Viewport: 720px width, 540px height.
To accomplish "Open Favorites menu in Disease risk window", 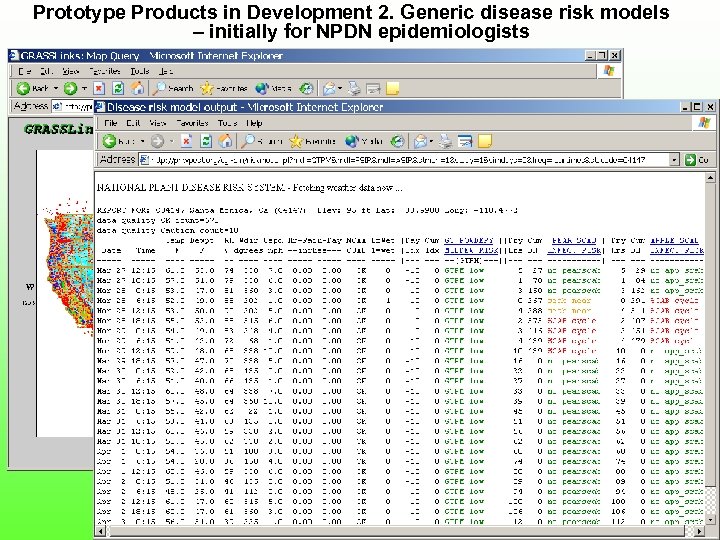I will [x=192, y=123].
